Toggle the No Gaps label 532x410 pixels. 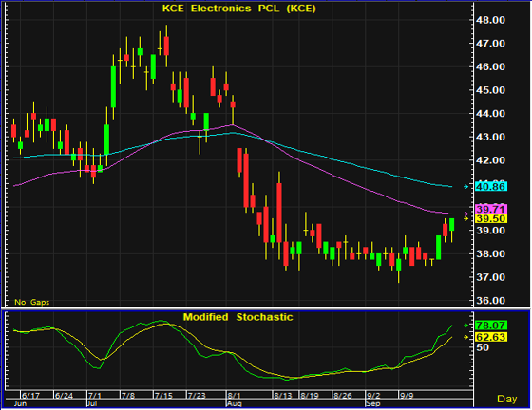pyautogui.click(x=32, y=302)
